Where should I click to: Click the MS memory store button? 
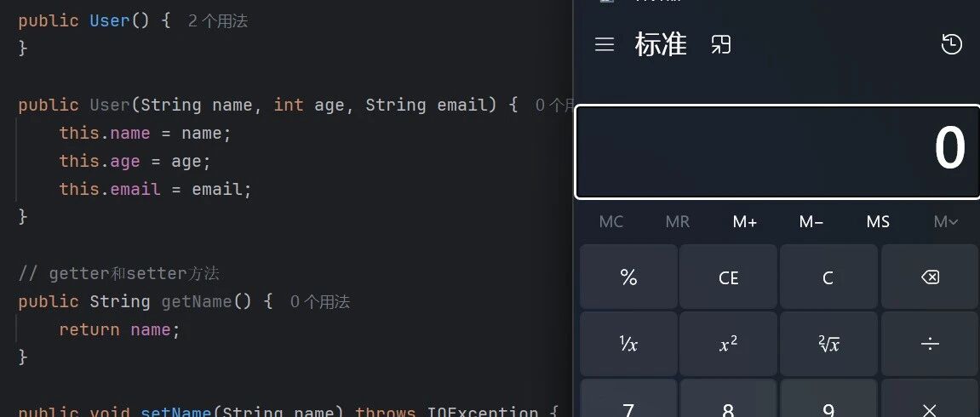point(878,221)
